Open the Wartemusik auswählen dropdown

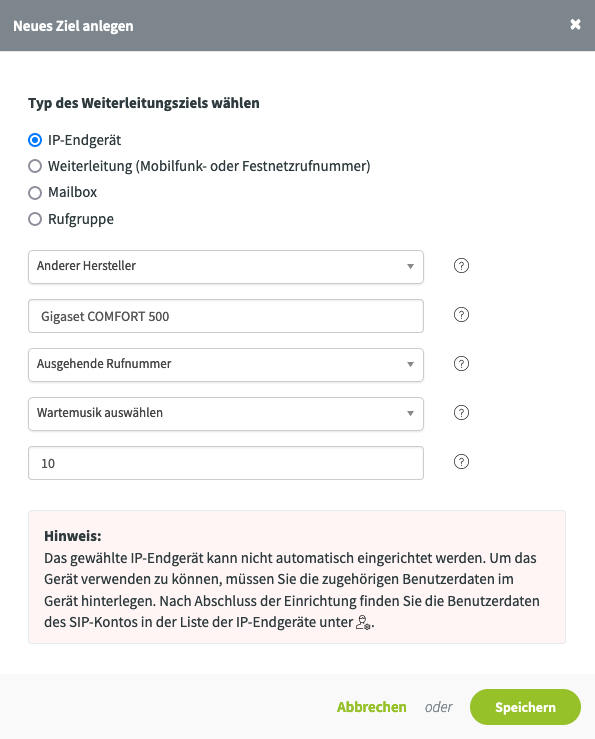(x=226, y=414)
